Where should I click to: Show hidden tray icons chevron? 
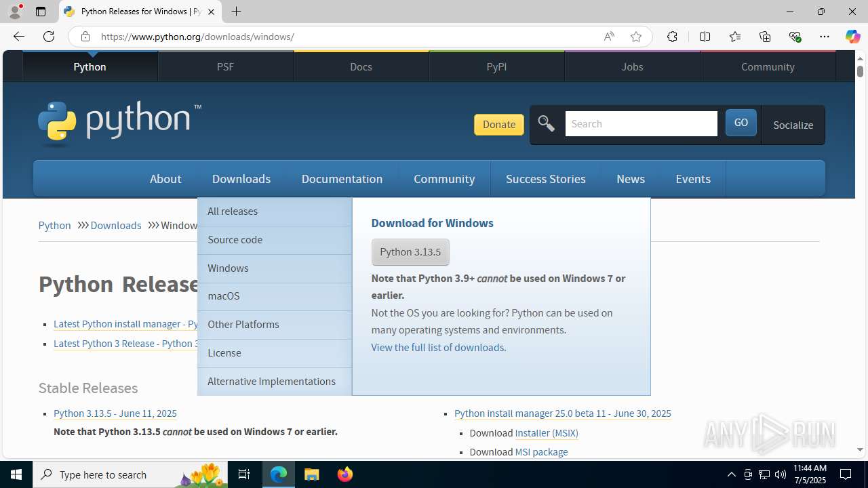(731, 474)
